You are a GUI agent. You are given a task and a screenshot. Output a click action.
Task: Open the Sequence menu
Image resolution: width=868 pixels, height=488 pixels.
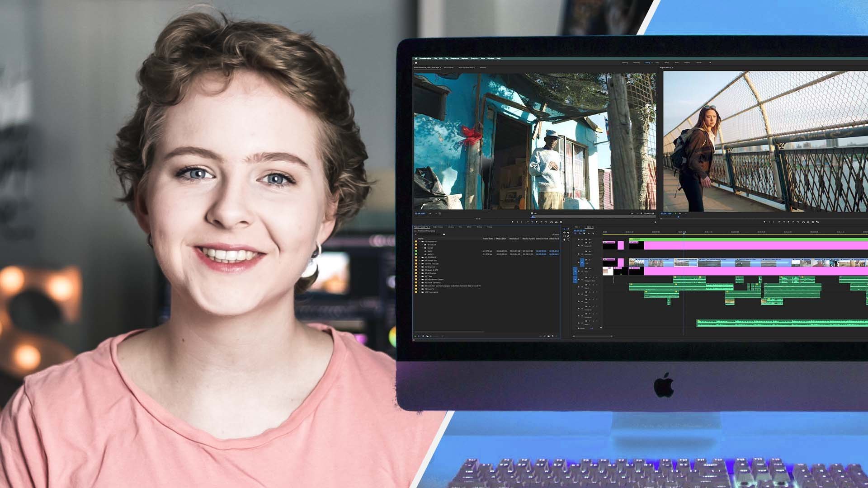click(x=454, y=58)
